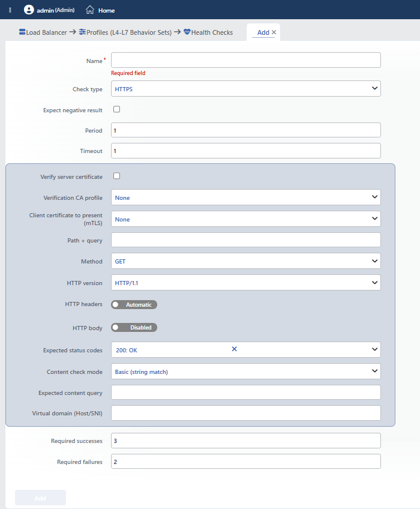Image resolution: width=420 pixels, height=509 pixels.
Task: Click admin (Admin) user label
Action: coord(56,10)
